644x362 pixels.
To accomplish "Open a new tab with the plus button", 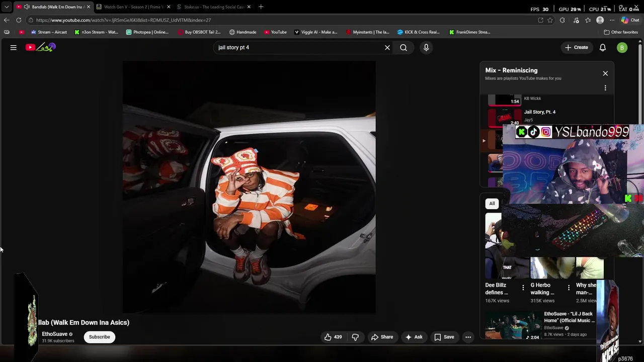I will [x=261, y=7].
